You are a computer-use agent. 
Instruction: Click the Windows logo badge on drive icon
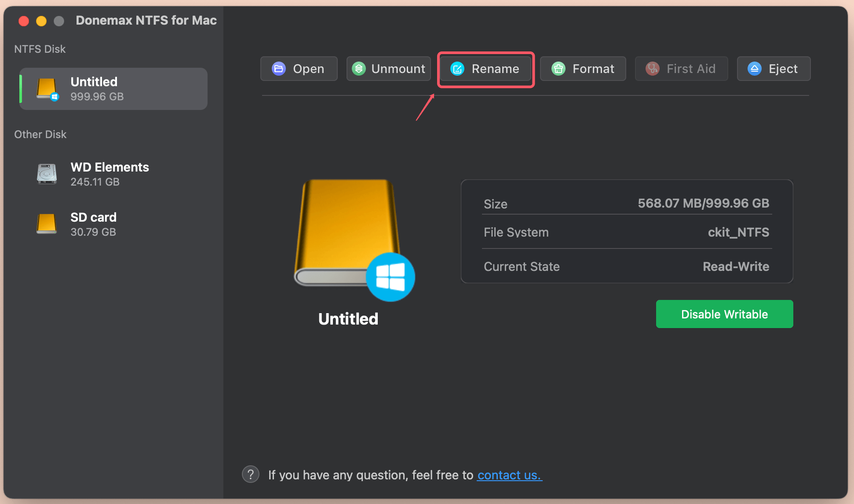click(x=390, y=277)
